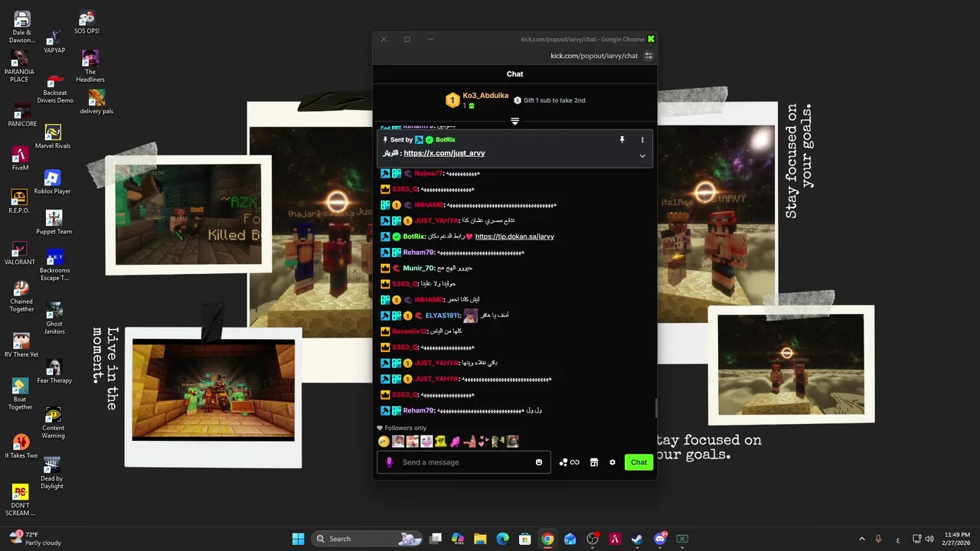Open Ghost Janitors desktop shortcut

click(x=54, y=319)
